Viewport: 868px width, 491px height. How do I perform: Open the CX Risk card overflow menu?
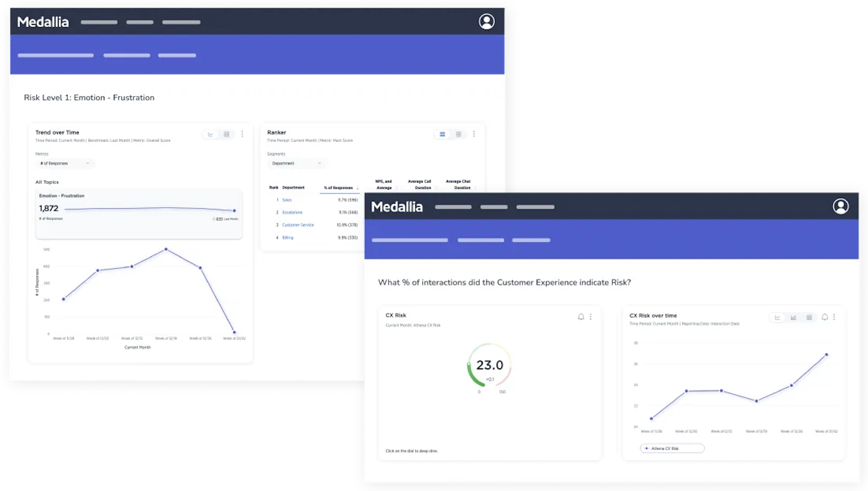[591, 317]
